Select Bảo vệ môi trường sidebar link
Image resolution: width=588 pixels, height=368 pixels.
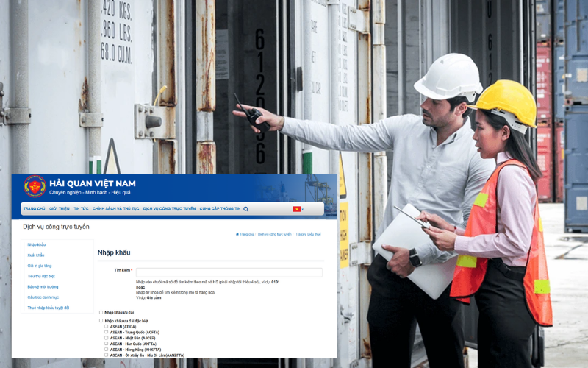tap(43, 287)
